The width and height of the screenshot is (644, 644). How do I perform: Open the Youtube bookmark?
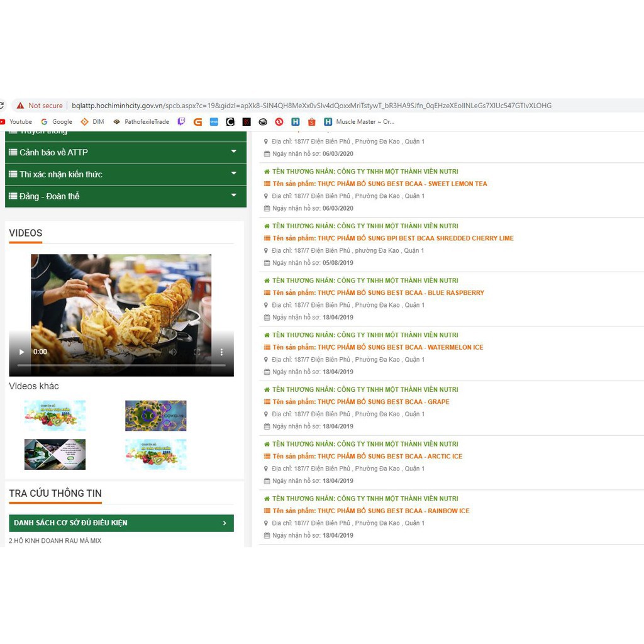(x=16, y=121)
